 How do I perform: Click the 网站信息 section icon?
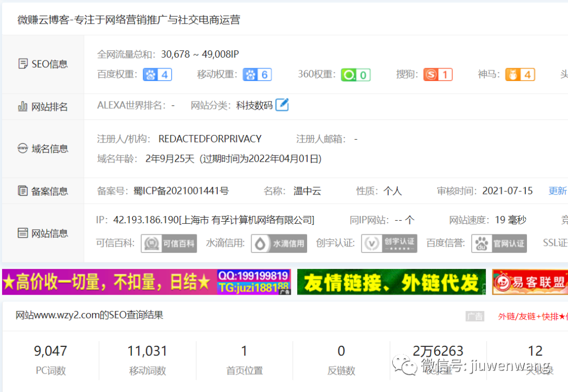[x=23, y=233]
